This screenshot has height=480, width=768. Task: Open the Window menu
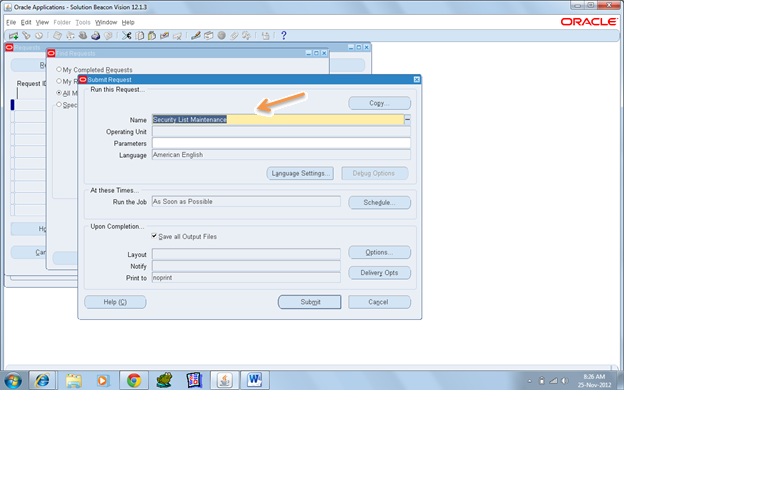click(106, 23)
